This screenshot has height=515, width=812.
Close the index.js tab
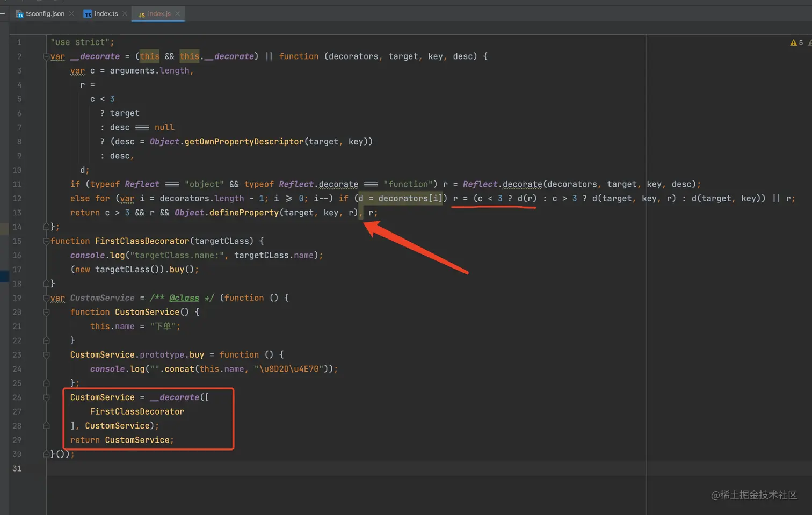tap(177, 14)
